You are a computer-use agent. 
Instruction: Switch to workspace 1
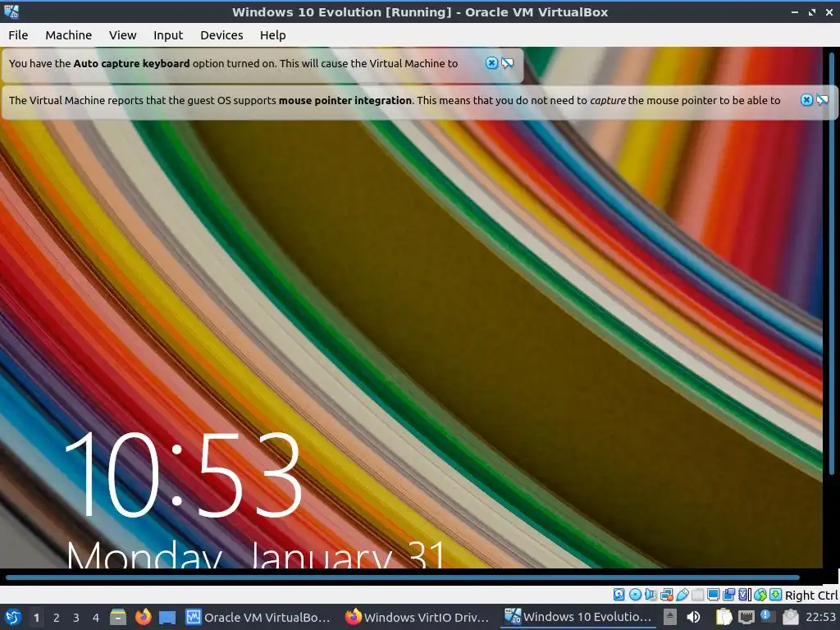36,618
